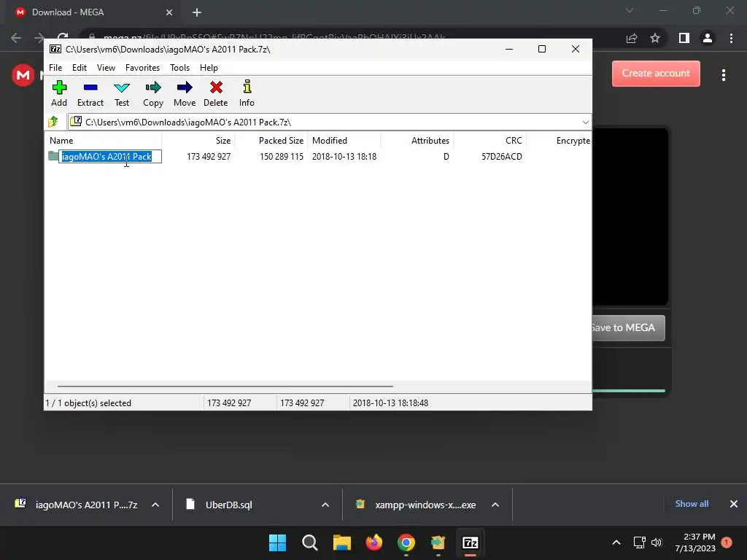
Task: Click the iagoMAO's A2011 Pack rename field
Action: click(110, 157)
